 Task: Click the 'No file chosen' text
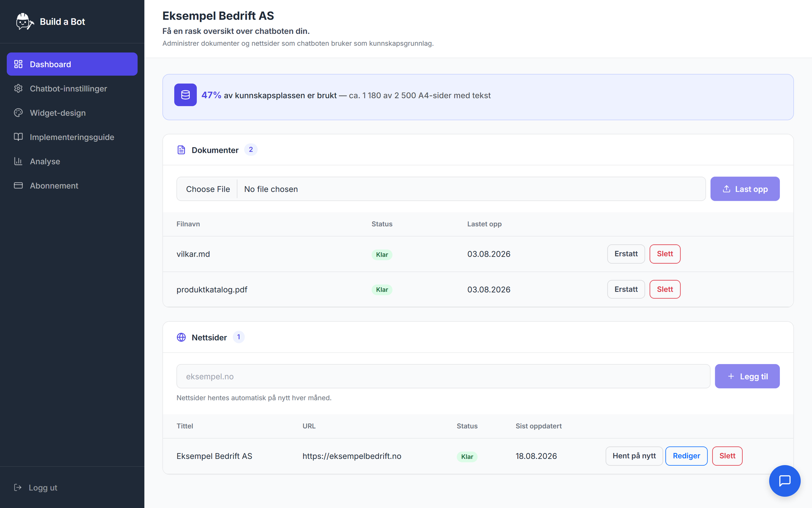[x=271, y=189]
